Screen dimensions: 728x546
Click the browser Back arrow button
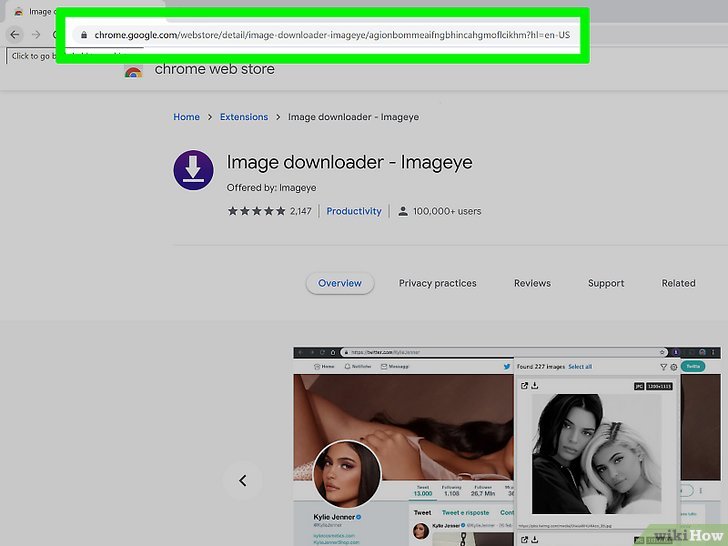[15, 34]
